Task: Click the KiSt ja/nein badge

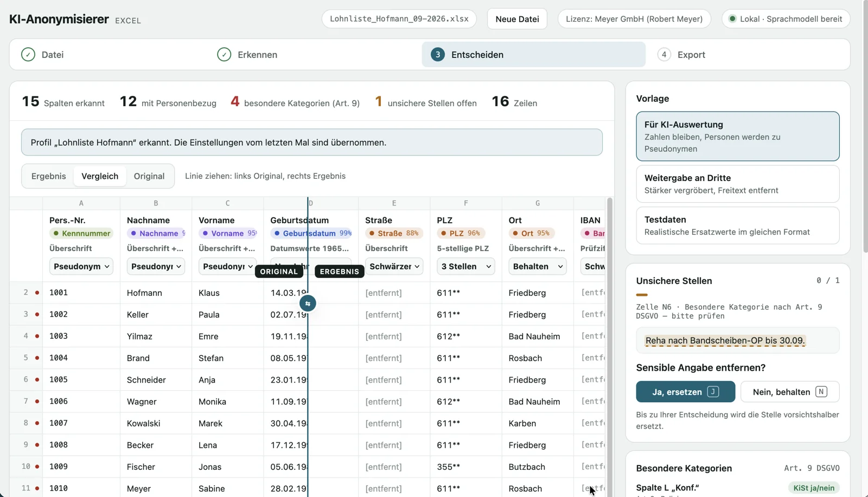Action: [814, 488]
